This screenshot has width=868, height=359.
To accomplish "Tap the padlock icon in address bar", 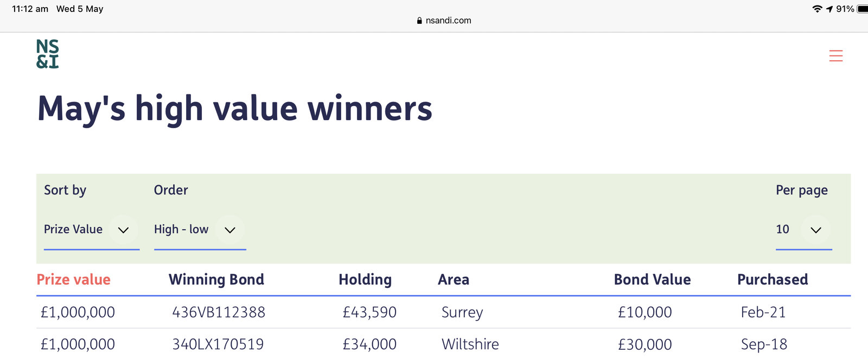I will pos(419,21).
